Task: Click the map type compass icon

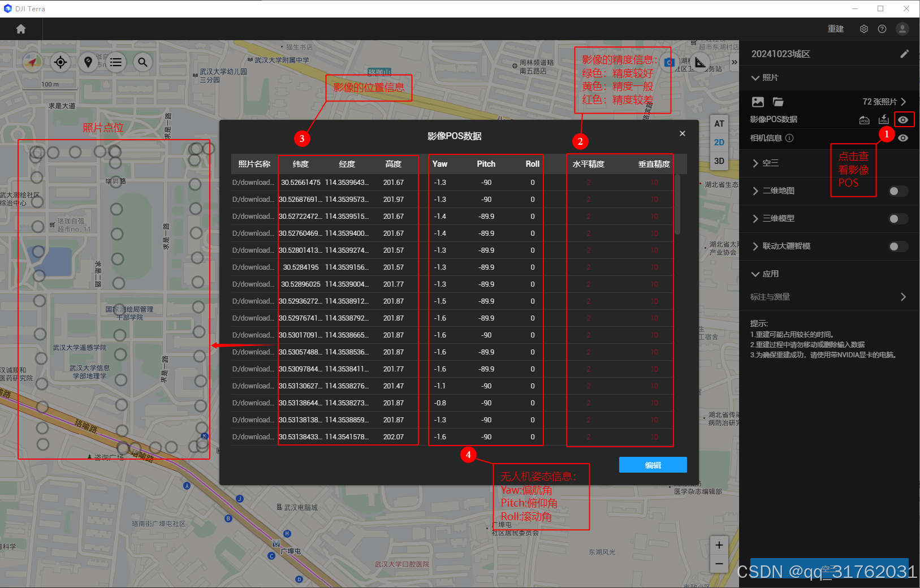Action: pyautogui.click(x=33, y=62)
